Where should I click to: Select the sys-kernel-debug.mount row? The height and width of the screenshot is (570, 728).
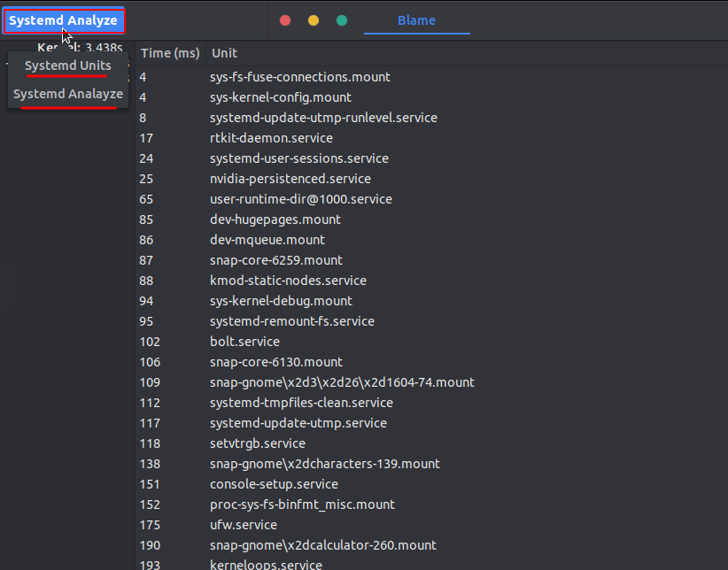[432, 301]
